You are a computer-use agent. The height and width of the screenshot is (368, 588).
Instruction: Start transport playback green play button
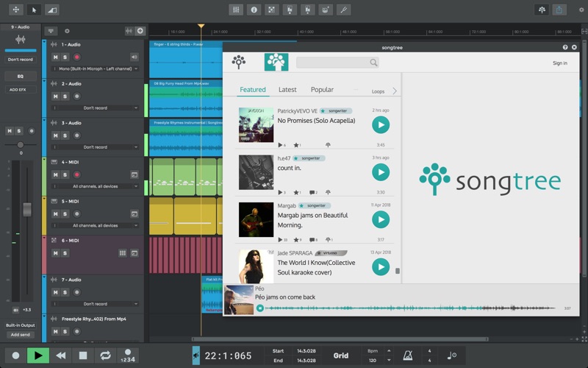tap(38, 355)
